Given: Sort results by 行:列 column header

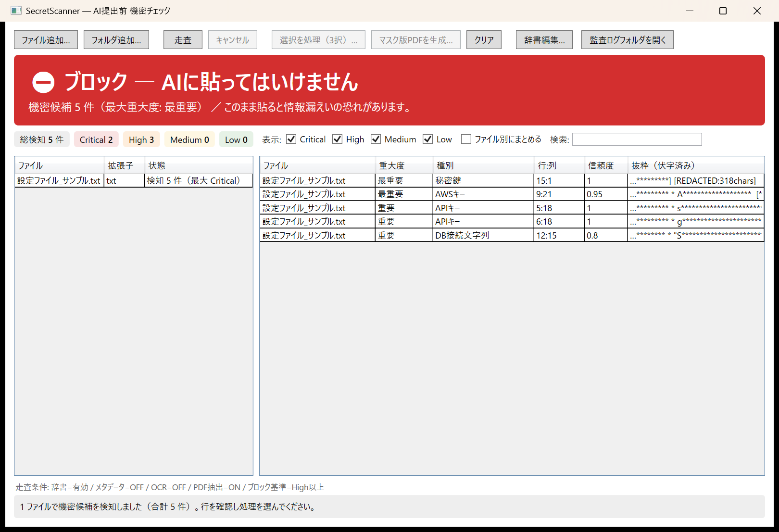Looking at the screenshot, I should point(559,165).
